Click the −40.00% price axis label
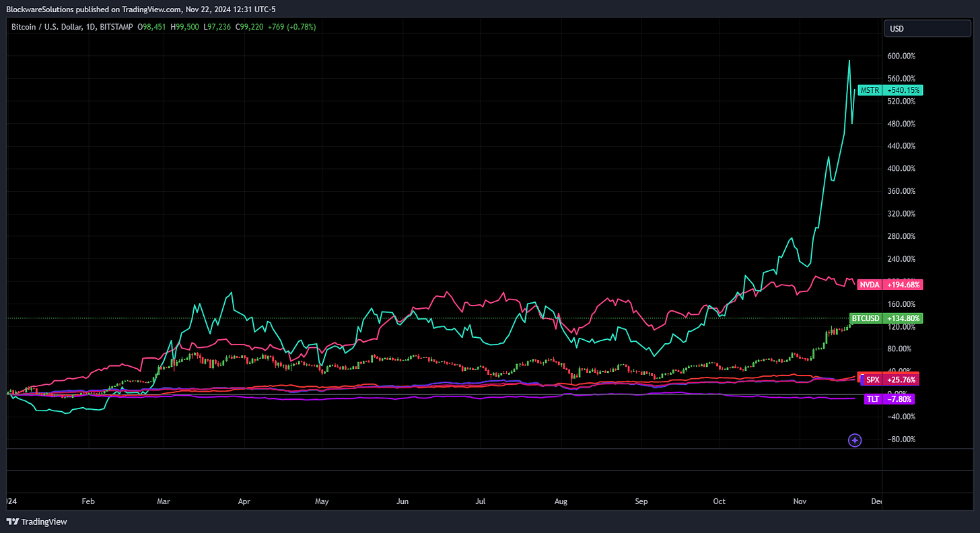The width and height of the screenshot is (980, 533). point(902,417)
